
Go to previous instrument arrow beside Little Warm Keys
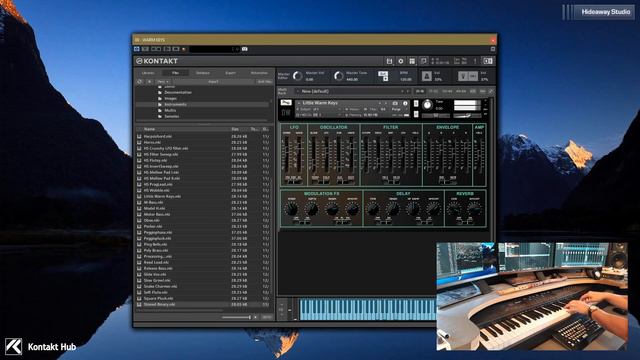[x=380, y=103]
